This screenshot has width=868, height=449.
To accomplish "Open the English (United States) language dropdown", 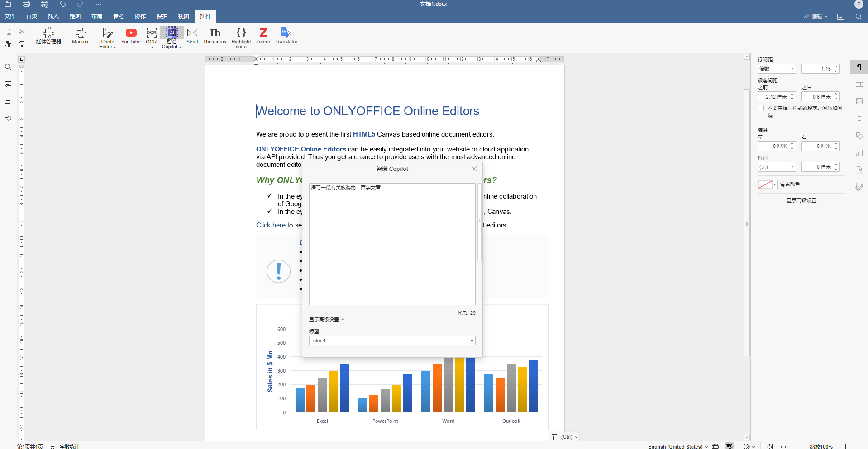I will tap(677, 446).
